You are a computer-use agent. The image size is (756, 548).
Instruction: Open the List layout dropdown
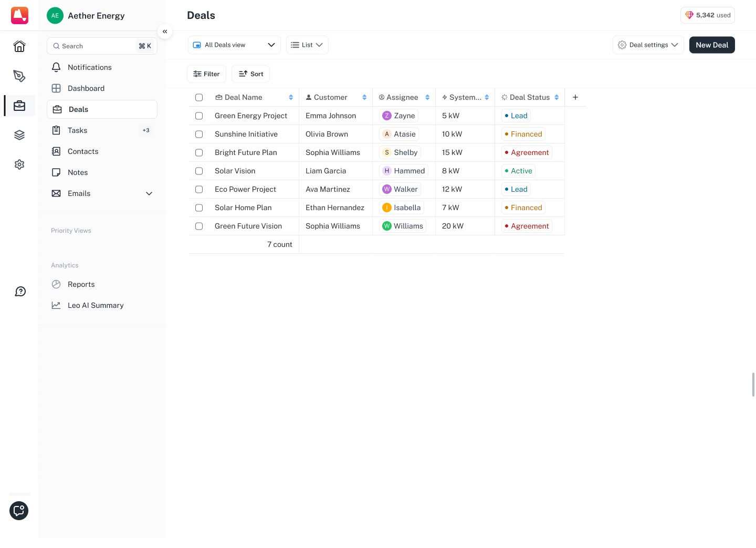click(307, 45)
